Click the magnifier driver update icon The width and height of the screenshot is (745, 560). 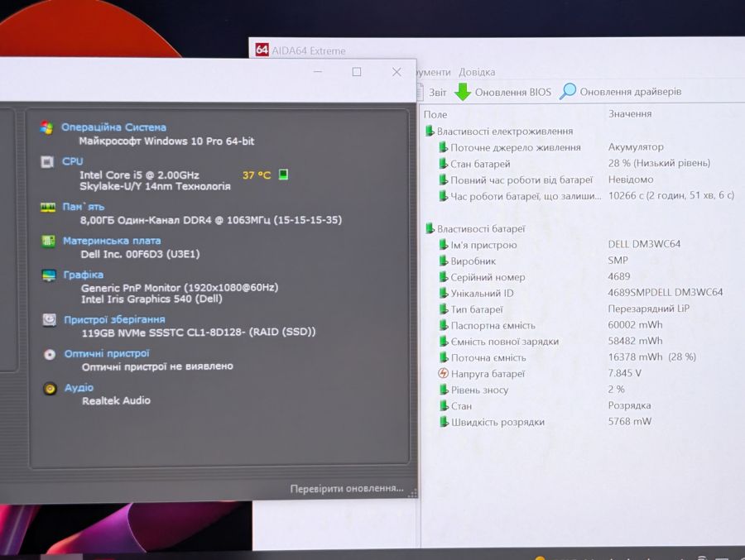click(x=567, y=91)
